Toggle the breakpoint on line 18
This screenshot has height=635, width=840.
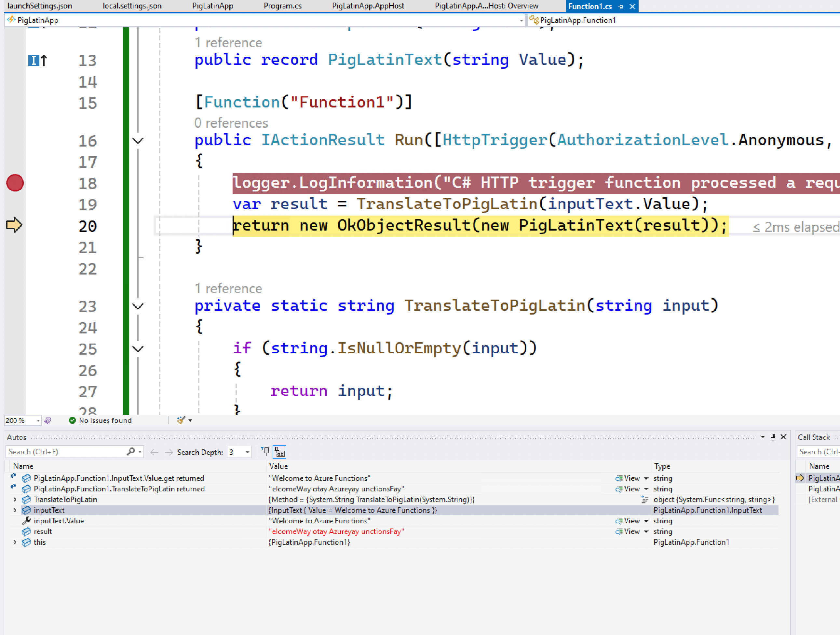[x=14, y=183]
